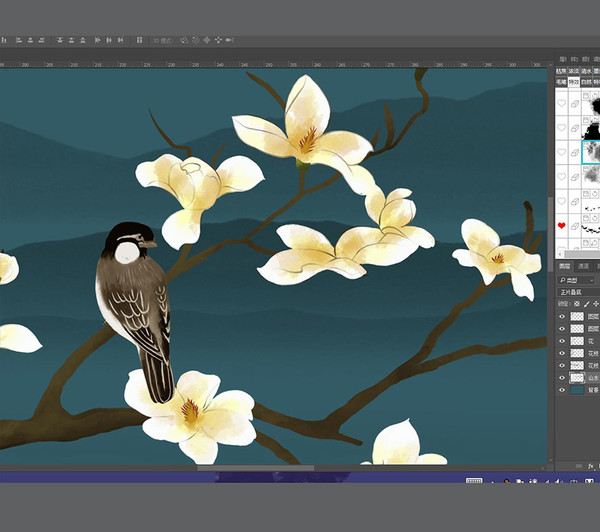Hide the 背景 layer
This screenshot has height=532, width=600.
(562, 390)
